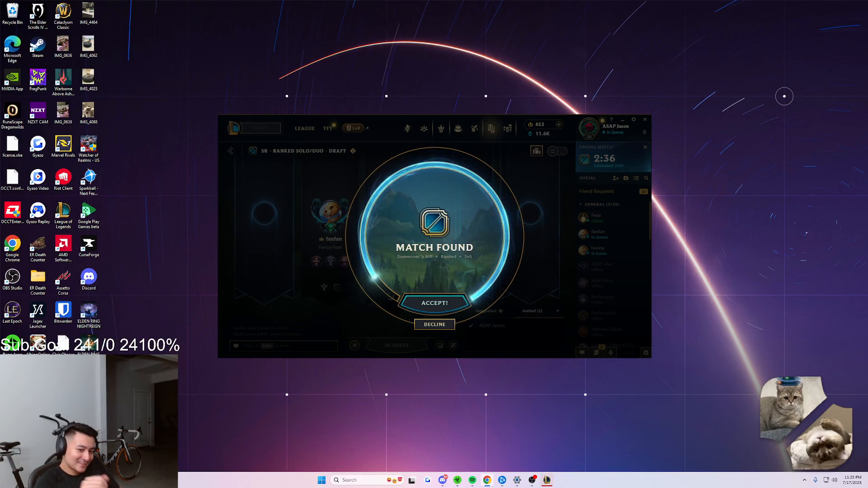Image resolution: width=868 pixels, height=488 pixels.
Task: Toggle ASAP Jason invited checkmark
Action: (x=471, y=325)
